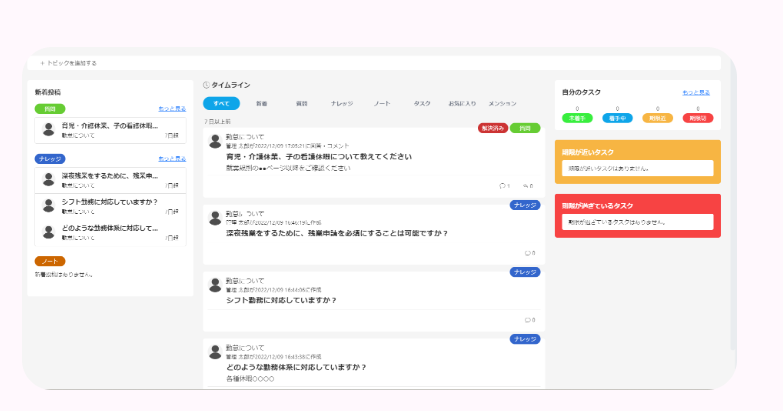
Task: Switch to the ナレッジ timeline tab
Action: (x=342, y=103)
